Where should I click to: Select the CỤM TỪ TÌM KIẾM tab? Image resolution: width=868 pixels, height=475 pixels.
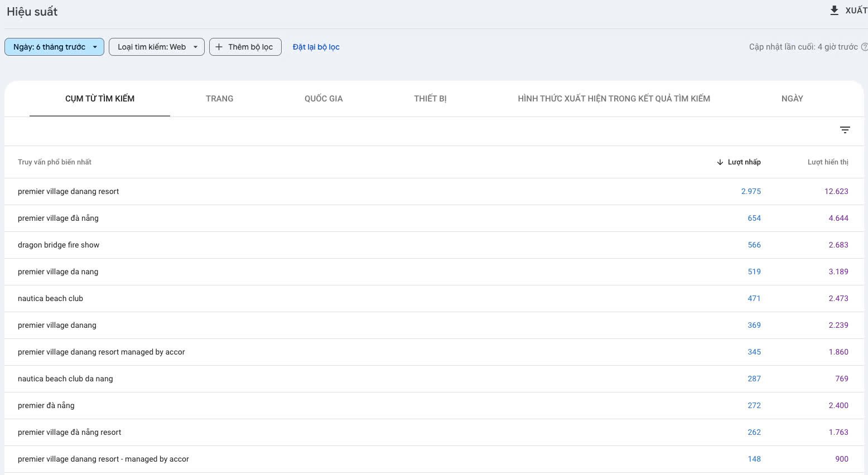coord(100,99)
